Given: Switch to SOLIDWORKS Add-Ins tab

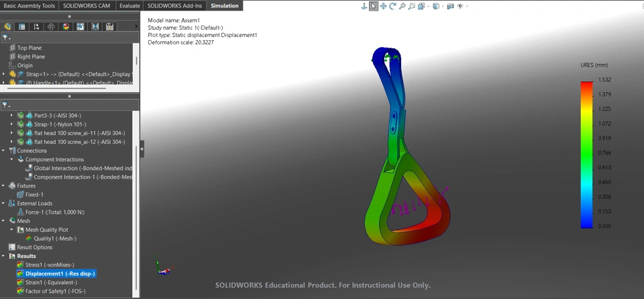Looking at the screenshot, I should pyautogui.click(x=175, y=6).
